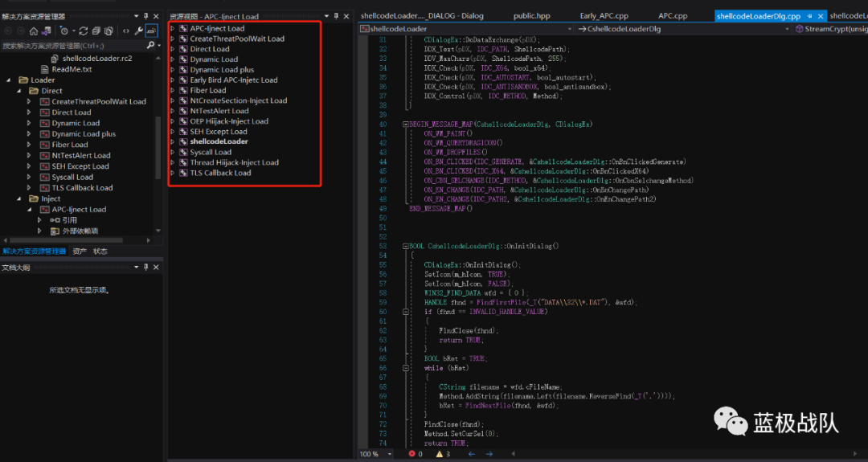This screenshot has width=868, height=462.
Task: Expand APC-Ijnect Load in Resource View
Action: pyautogui.click(x=173, y=28)
